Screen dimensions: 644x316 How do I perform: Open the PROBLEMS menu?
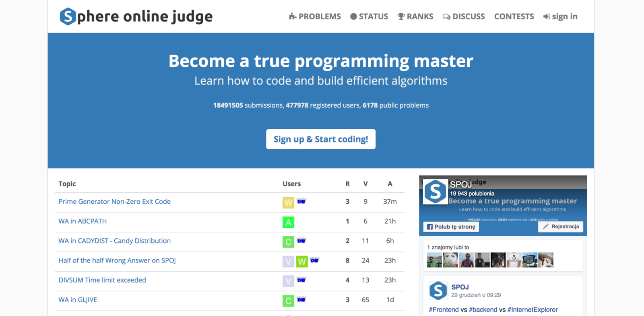(315, 17)
